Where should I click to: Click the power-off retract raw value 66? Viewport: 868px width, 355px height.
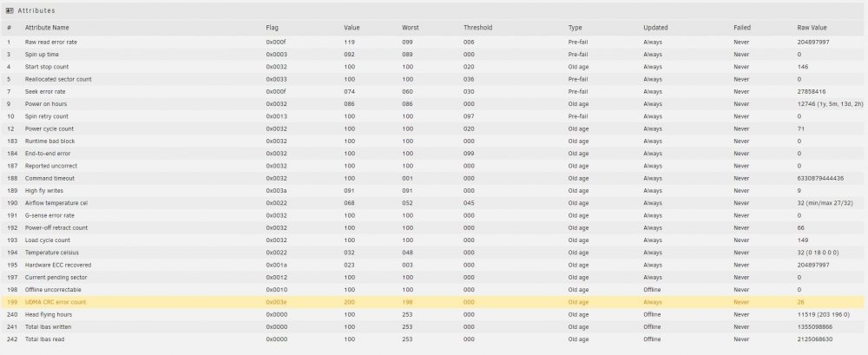801,227
